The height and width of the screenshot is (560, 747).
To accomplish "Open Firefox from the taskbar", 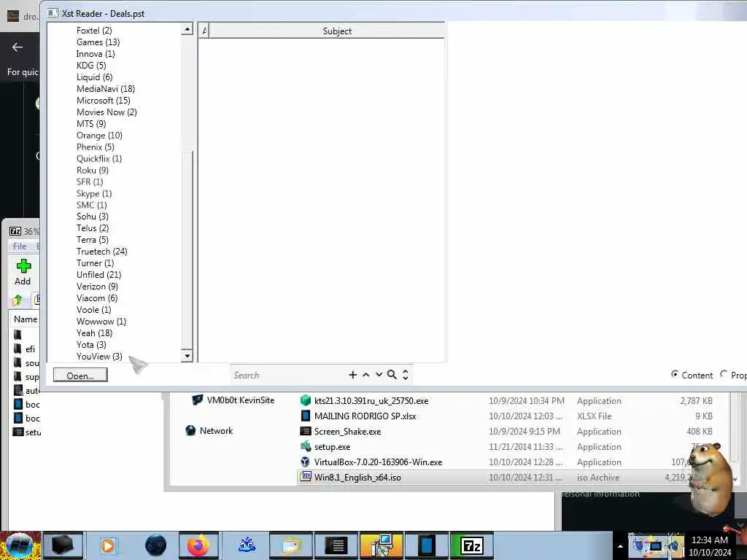I will tap(198, 545).
